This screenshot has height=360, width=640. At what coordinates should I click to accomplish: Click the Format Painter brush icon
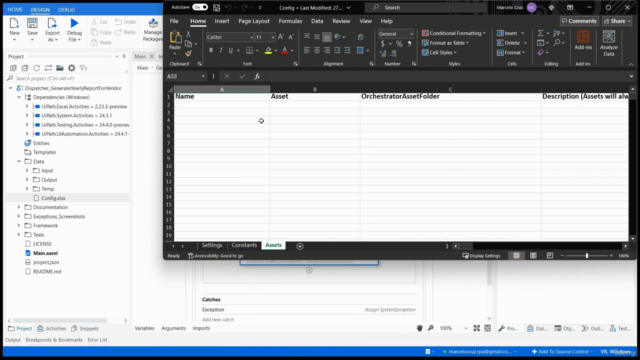click(188, 53)
